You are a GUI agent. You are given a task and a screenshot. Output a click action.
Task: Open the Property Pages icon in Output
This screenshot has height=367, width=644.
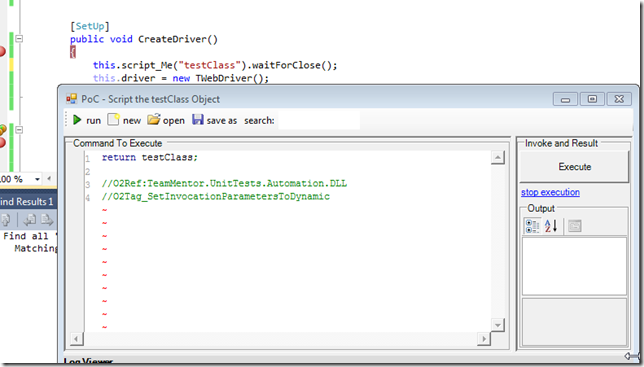[x=575, y=226]
